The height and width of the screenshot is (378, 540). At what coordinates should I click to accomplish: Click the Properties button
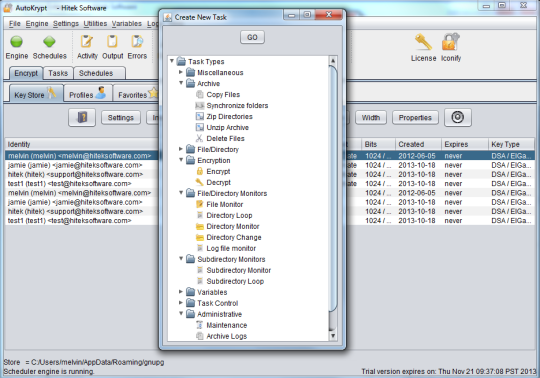(x=415, y=118)
